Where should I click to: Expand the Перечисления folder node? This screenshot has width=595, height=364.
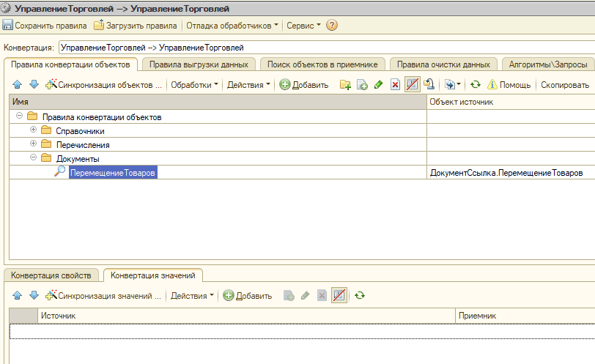34,144
